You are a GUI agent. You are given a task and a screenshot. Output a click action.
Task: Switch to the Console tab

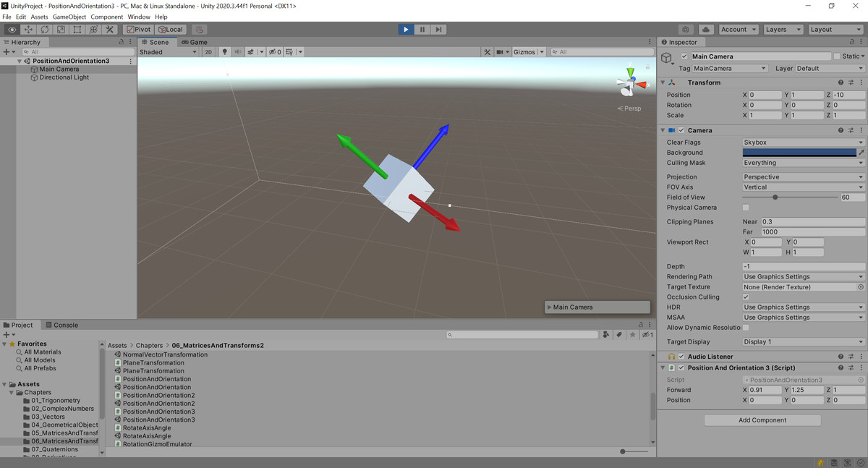pos(61,325)
